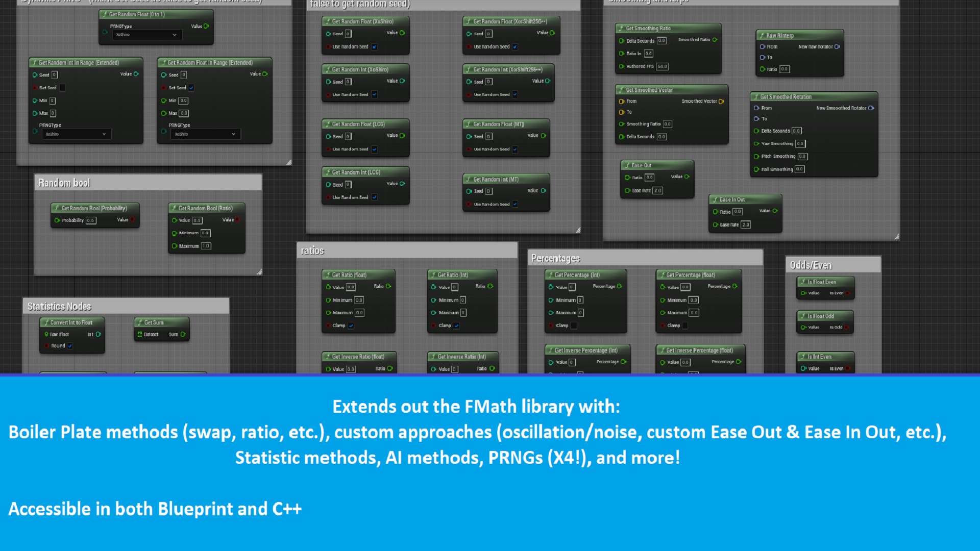Open PRNGType dropdown on Get Random Float (0 to 1)
The image size is (980, 551).
[147, 35]
